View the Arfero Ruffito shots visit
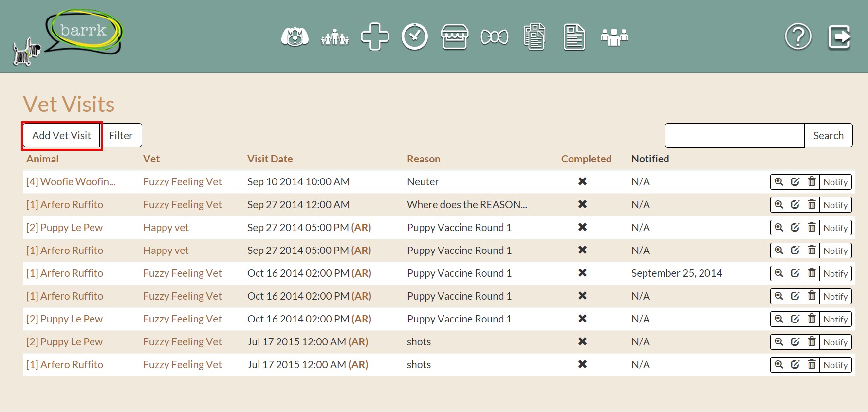Viewport: 868px width, 412px height. (x=779, y=365)
